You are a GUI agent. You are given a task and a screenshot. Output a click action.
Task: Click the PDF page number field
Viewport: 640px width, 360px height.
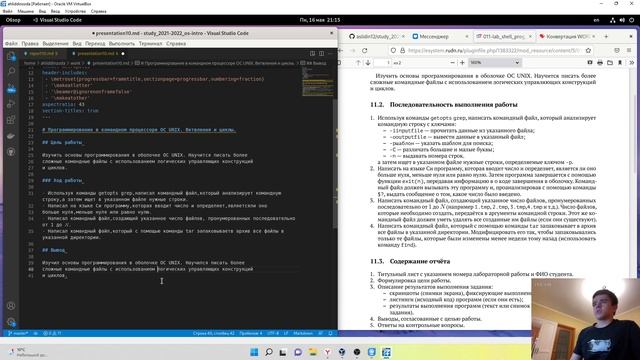click(382, 63)
